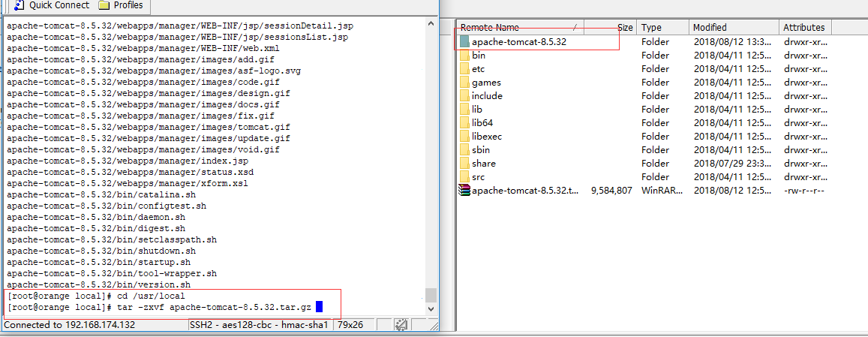Click terminal line ending WEB-INF/web.xml
This screenshot has height=337, width=868.
pos(143,48)
